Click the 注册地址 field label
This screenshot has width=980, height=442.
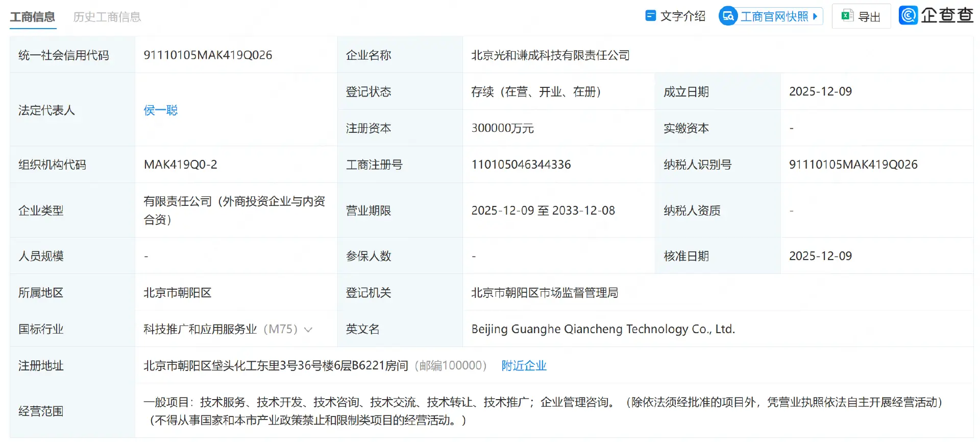pyautogui.click(x=41, y=365)
